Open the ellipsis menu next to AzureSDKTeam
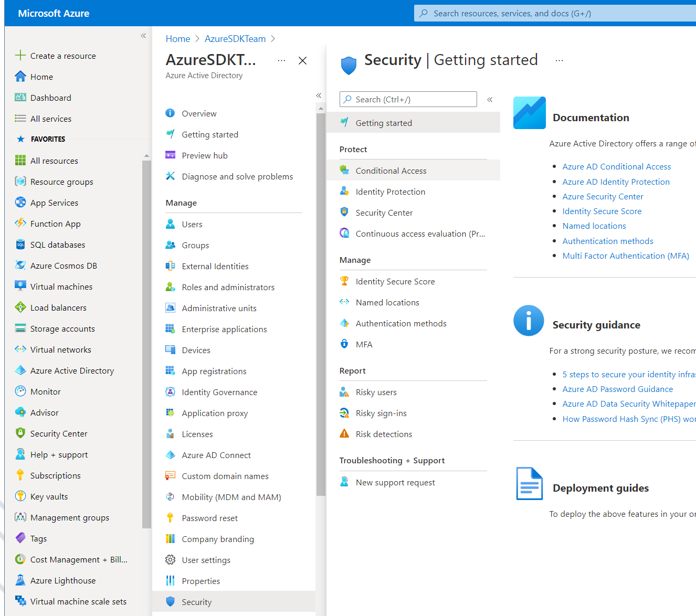Viewport: 696px width, 616px height. tap(281, 60)
